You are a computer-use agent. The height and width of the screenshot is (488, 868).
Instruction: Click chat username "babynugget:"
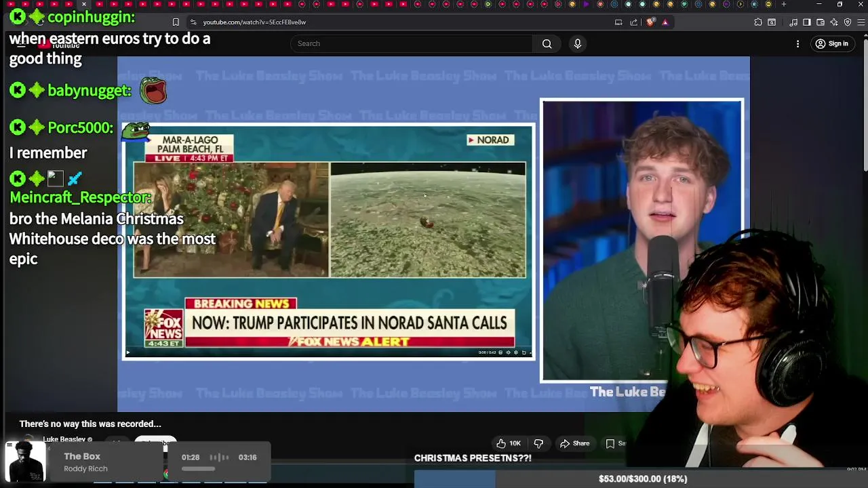click(x=89, y=90)
